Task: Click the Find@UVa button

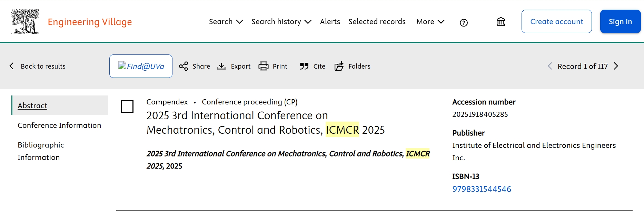Action: point(141,66)
